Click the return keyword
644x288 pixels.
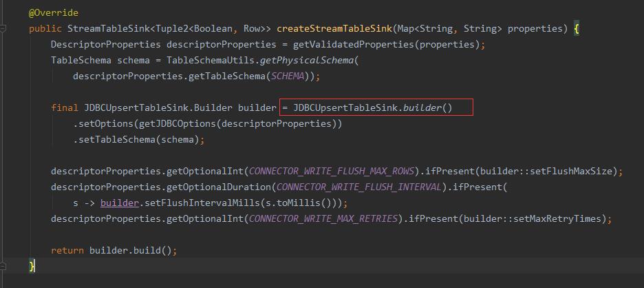click(x=67, y=251)
